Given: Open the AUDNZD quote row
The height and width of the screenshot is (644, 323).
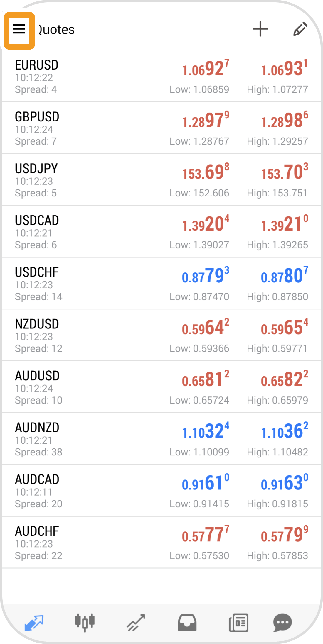Looking at the screenshot, I should (x=88, y=439).
